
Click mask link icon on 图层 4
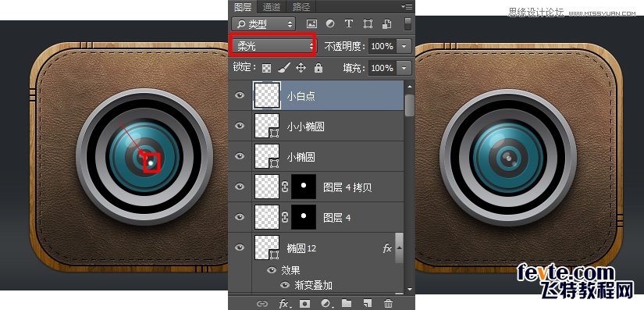coord(285,217)
